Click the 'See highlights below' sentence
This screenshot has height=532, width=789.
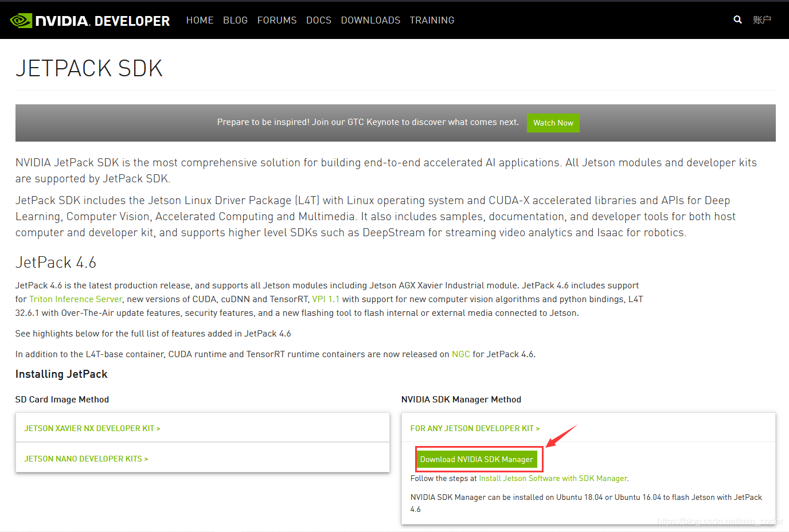(x=153, y=334)
